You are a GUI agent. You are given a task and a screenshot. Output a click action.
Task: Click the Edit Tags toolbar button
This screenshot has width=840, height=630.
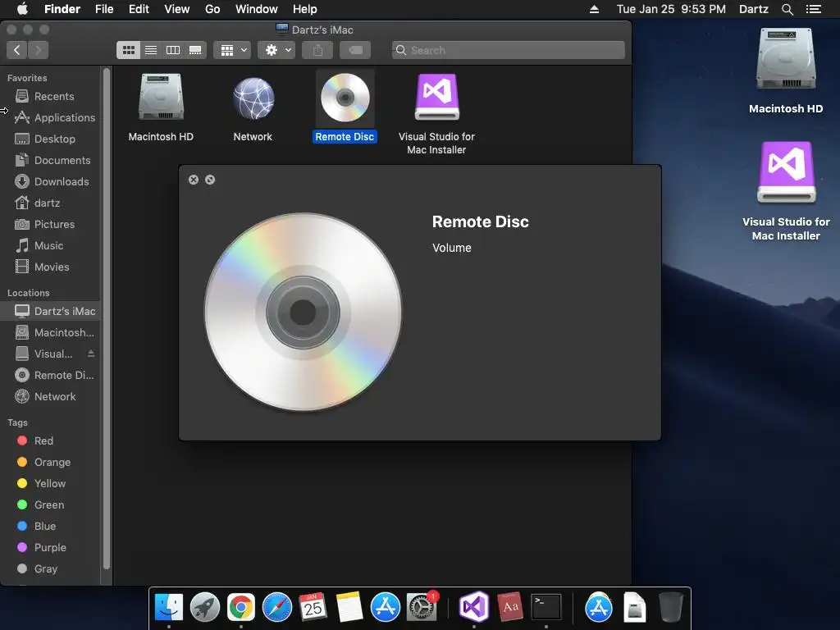355,50
